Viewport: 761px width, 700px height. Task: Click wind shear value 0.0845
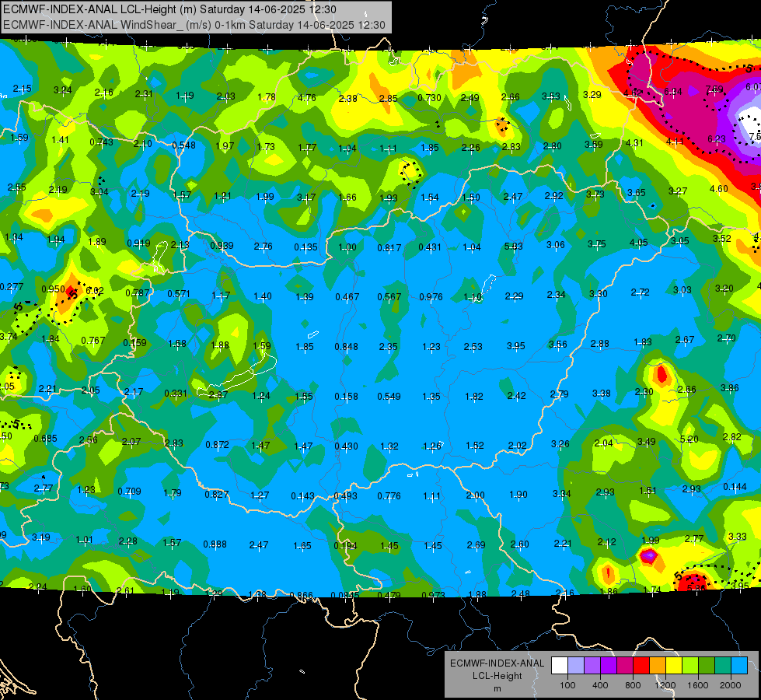click(345, 595)
